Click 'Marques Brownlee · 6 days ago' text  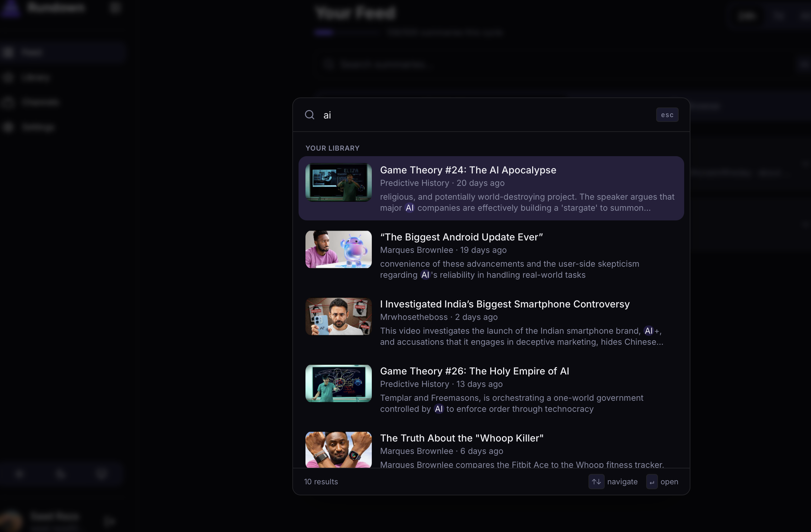[x=441, y=451]
